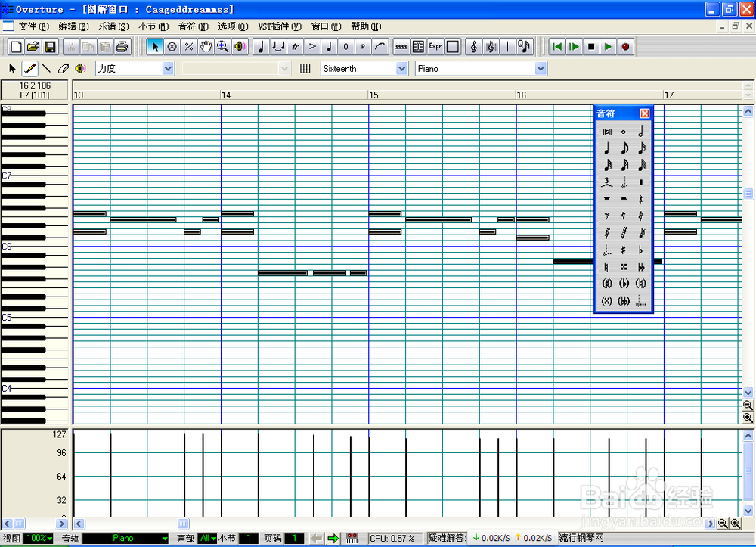Click the piano roll vertical scrollbar thumb
The image size is (756, 547).
pyautogui.click(x=748, y=194)
